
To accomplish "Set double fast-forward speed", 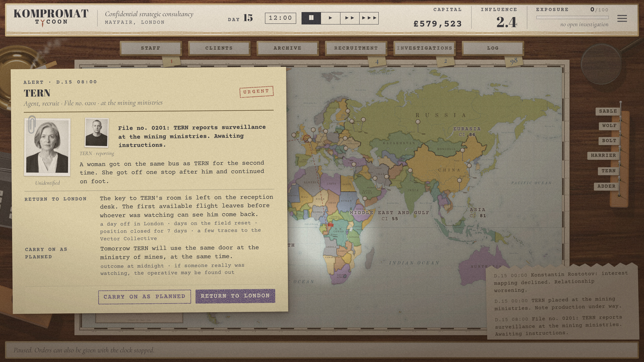I will tap(350, 18).
